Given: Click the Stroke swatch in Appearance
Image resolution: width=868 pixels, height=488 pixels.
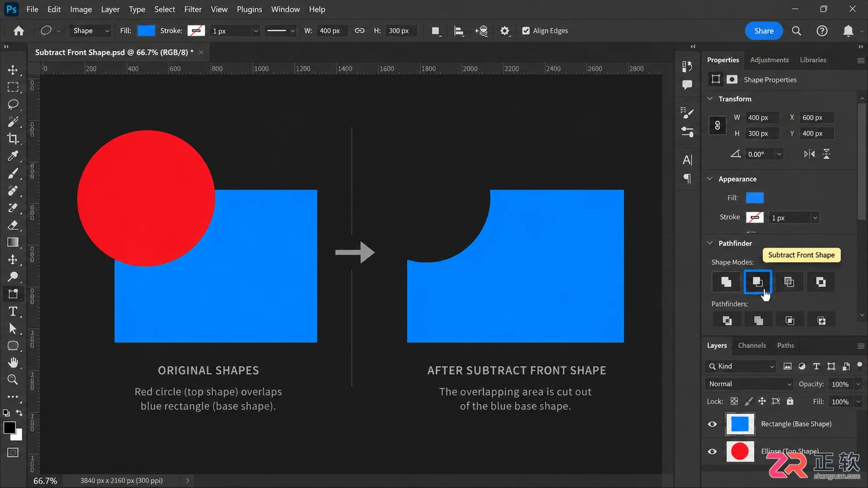Looking at the screenshot, I should pos(755,217).
